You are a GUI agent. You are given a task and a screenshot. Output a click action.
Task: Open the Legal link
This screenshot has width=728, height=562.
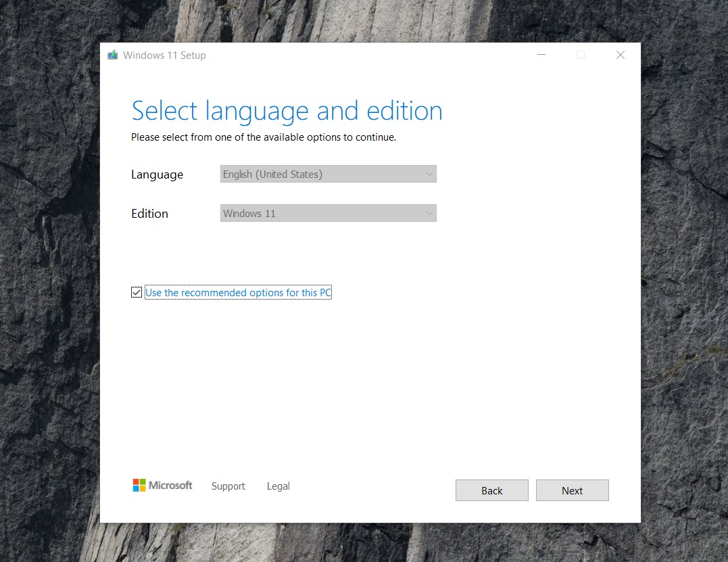click(278, 486)
